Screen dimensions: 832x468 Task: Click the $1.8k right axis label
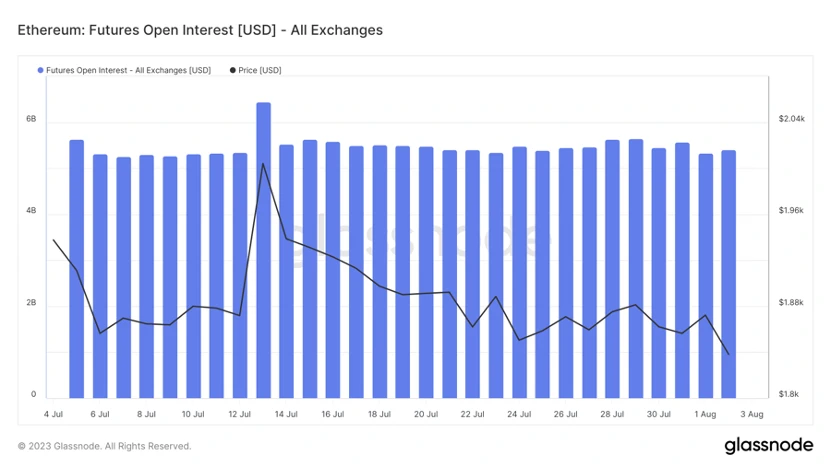[789, 395]
